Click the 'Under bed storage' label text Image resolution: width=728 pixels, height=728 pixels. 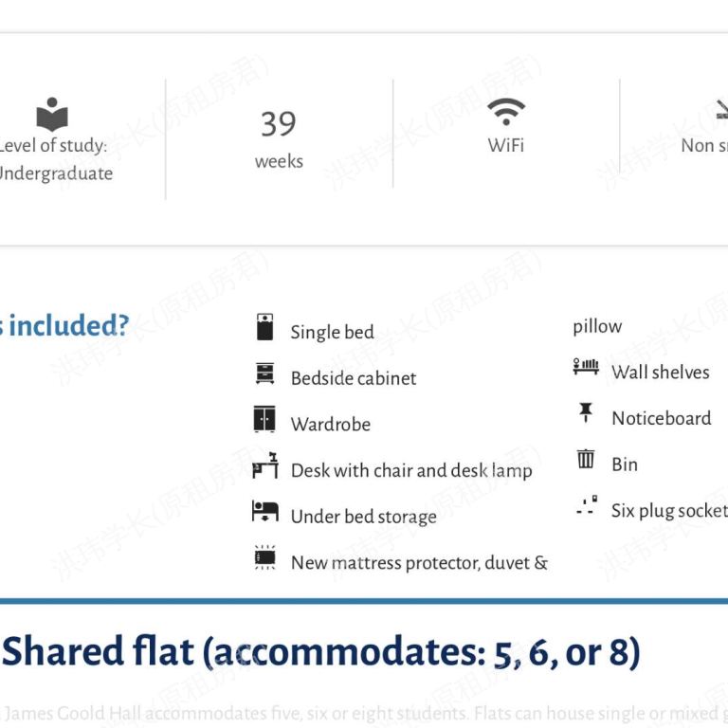363,517
